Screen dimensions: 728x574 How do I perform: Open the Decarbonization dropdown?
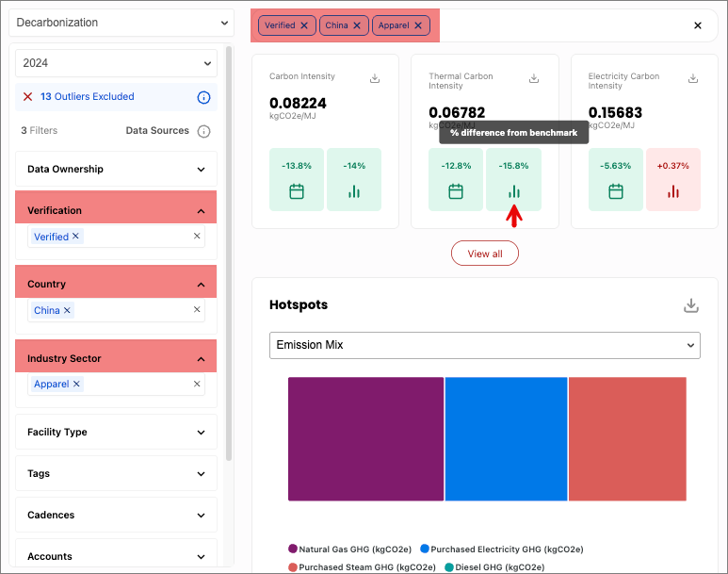pyautogui.click(x=121, y=23)
